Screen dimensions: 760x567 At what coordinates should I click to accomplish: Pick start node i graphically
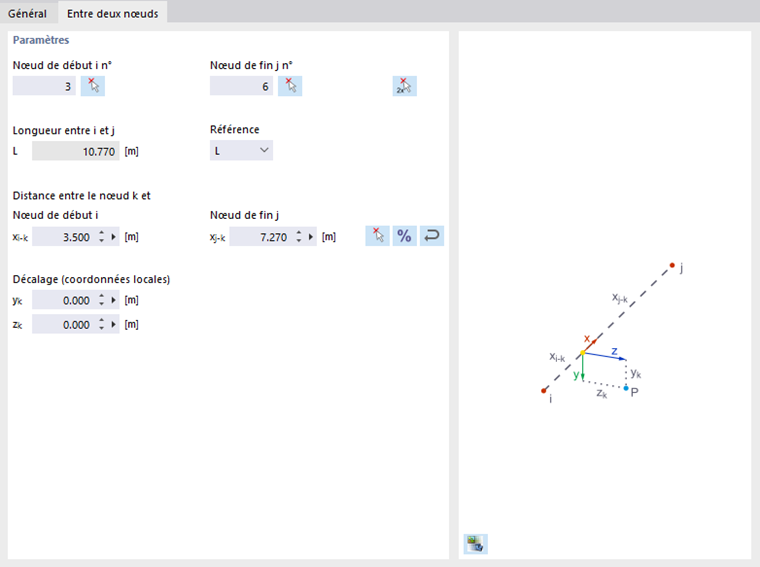[x=93, y=86]
